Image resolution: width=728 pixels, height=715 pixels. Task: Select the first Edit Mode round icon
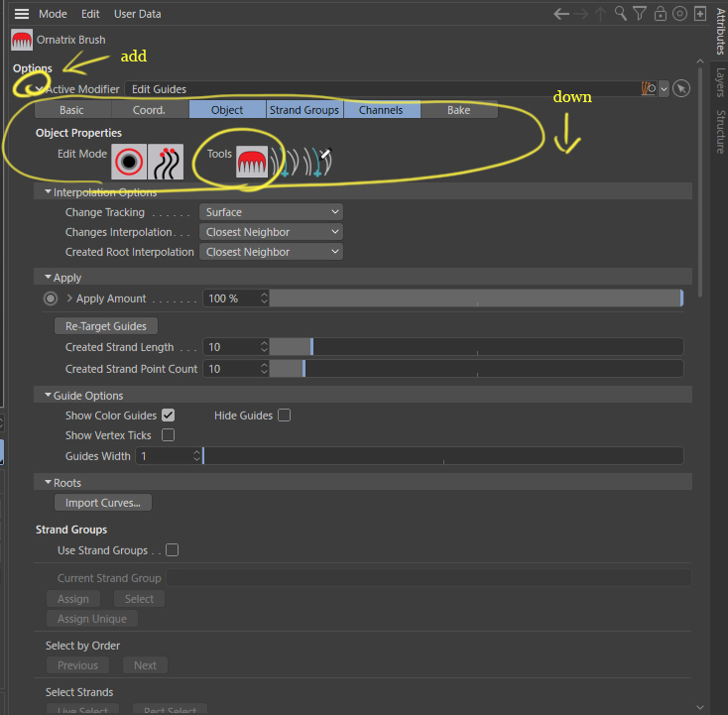point(129,161)
